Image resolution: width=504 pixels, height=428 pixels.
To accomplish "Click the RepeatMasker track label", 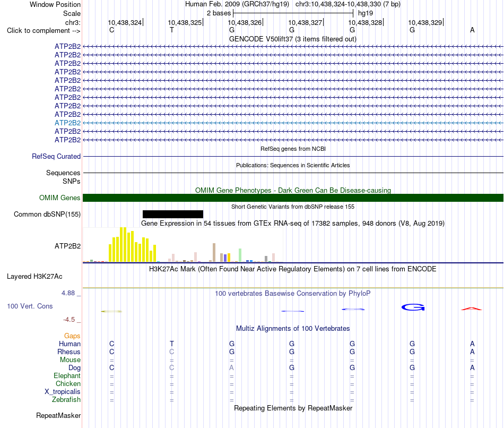I will tap(58, 415).
